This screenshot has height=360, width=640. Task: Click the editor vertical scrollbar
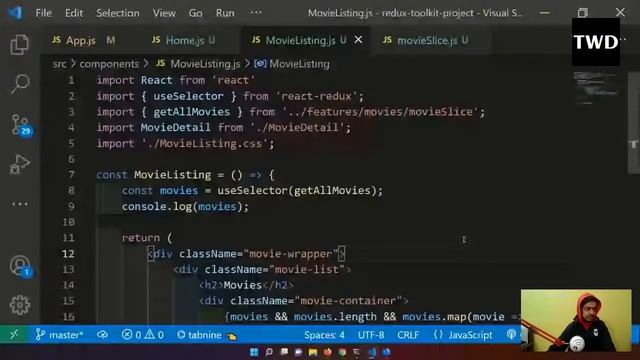point(633,122)
